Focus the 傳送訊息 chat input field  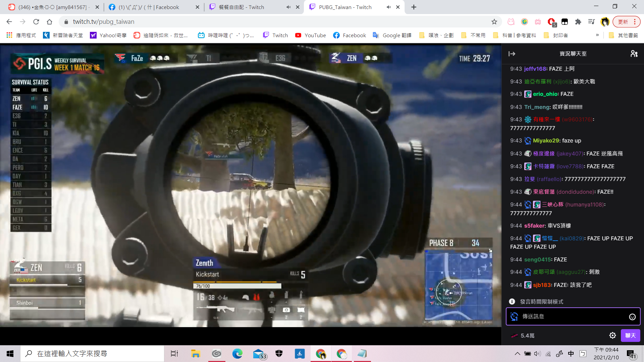pyautogui.click(x=573, y=316)
